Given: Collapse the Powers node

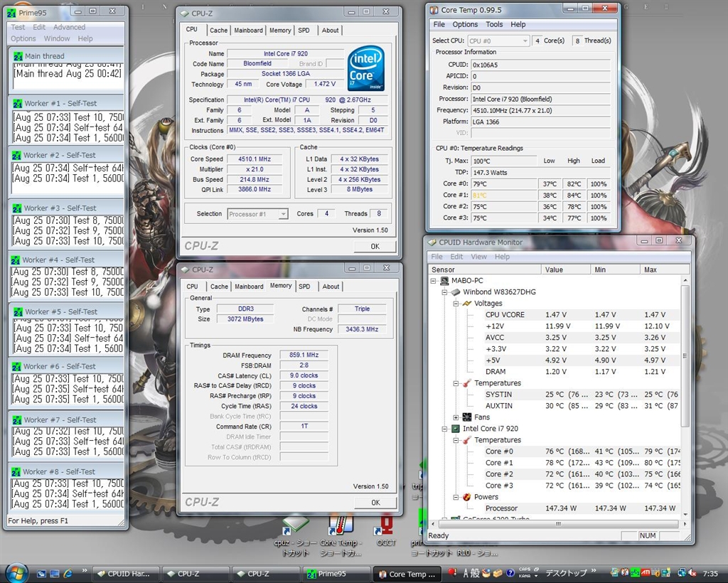Looking at the screenshot, I should point(456,497).
